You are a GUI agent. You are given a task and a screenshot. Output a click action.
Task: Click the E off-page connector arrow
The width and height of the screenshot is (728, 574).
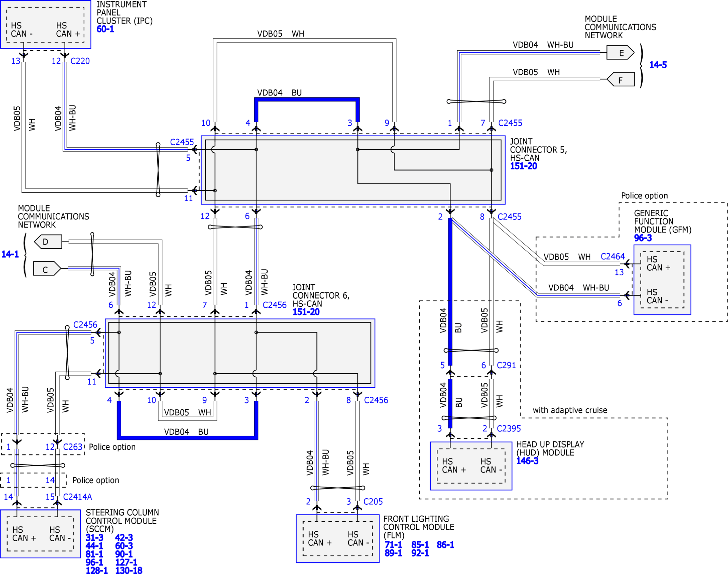click(x=620, y=53)
